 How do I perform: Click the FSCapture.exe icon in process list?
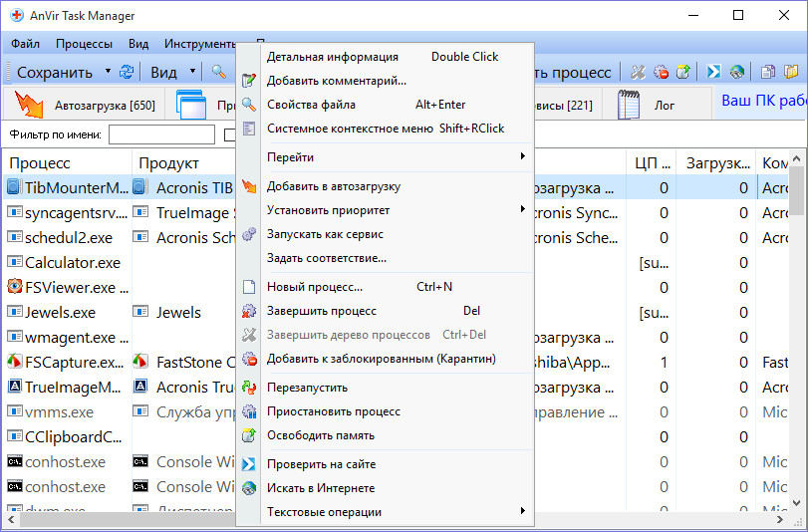[x=14, y=362]
